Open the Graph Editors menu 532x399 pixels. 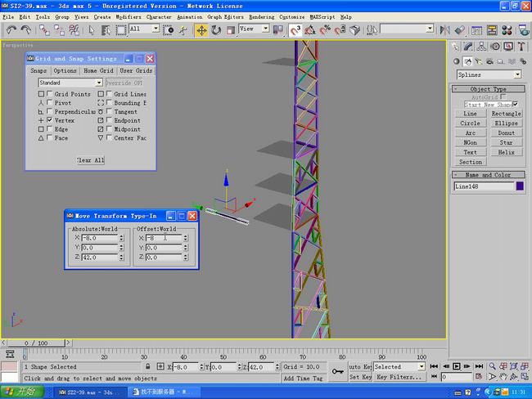[225, 17]
